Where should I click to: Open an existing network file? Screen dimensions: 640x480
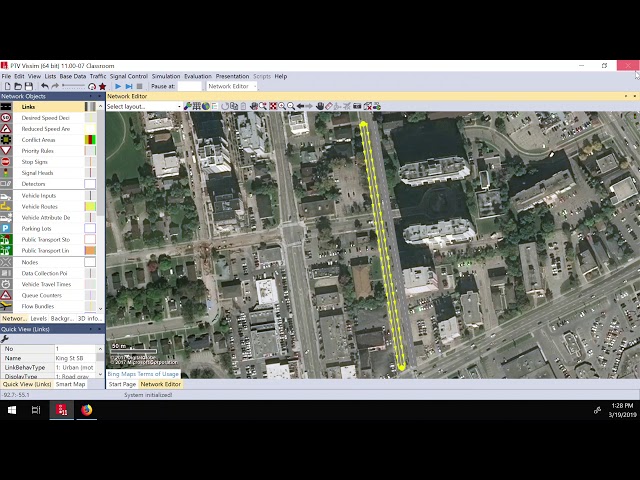(x=18, y=86)
